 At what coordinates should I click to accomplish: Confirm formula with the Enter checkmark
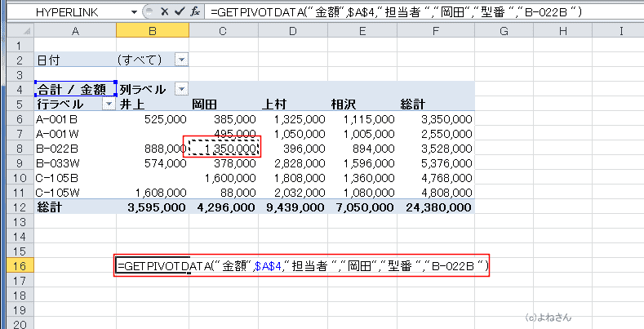coord(179,13)
